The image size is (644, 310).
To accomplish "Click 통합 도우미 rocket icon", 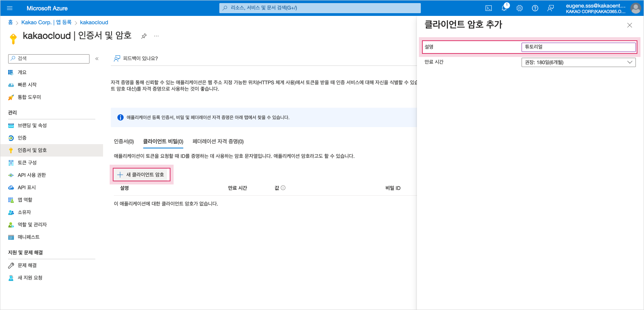I will (11, 97).
